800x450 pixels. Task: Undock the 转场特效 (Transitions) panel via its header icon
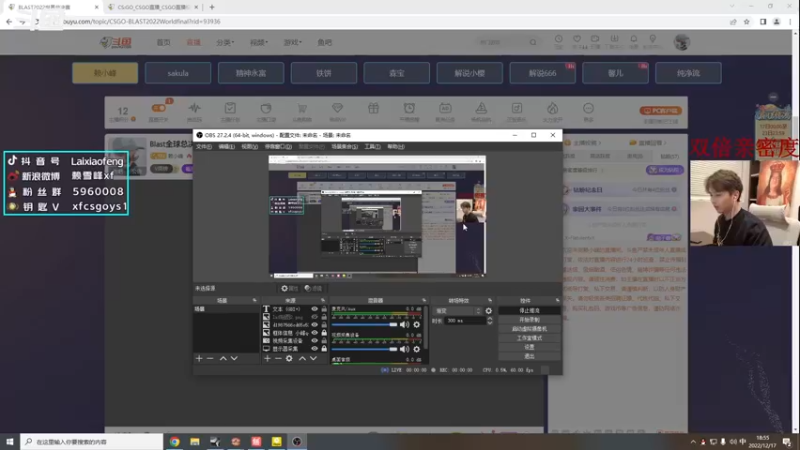coord(490,301)
